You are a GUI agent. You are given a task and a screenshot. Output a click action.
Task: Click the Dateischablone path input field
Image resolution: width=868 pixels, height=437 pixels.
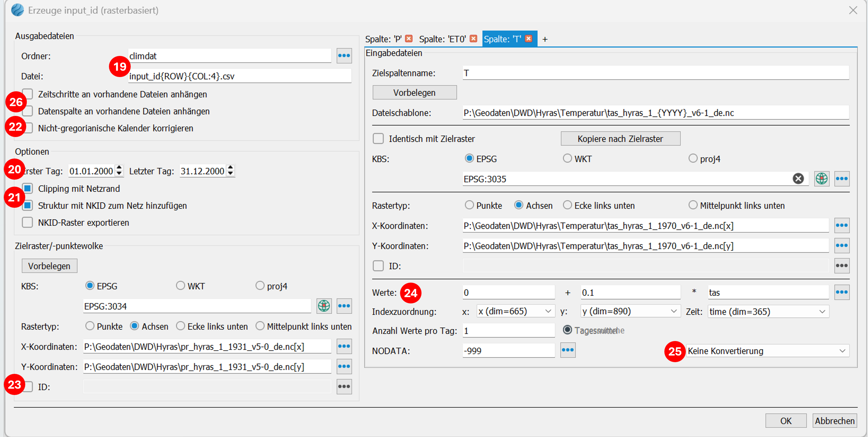click(x=655, y=112)
